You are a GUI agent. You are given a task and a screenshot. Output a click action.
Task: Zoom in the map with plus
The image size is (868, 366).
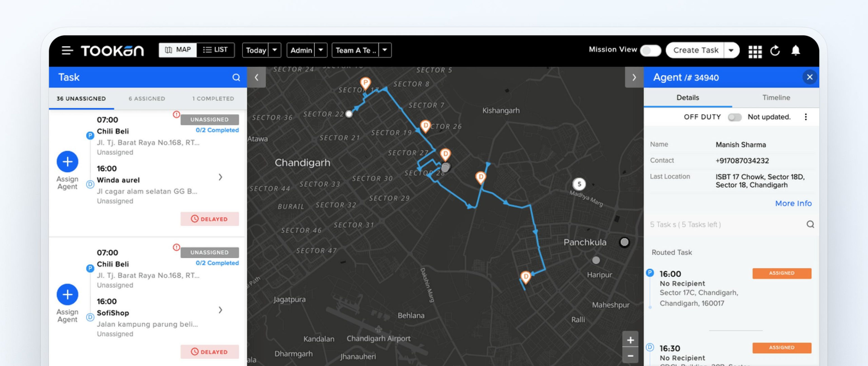(x=630, y=340)
